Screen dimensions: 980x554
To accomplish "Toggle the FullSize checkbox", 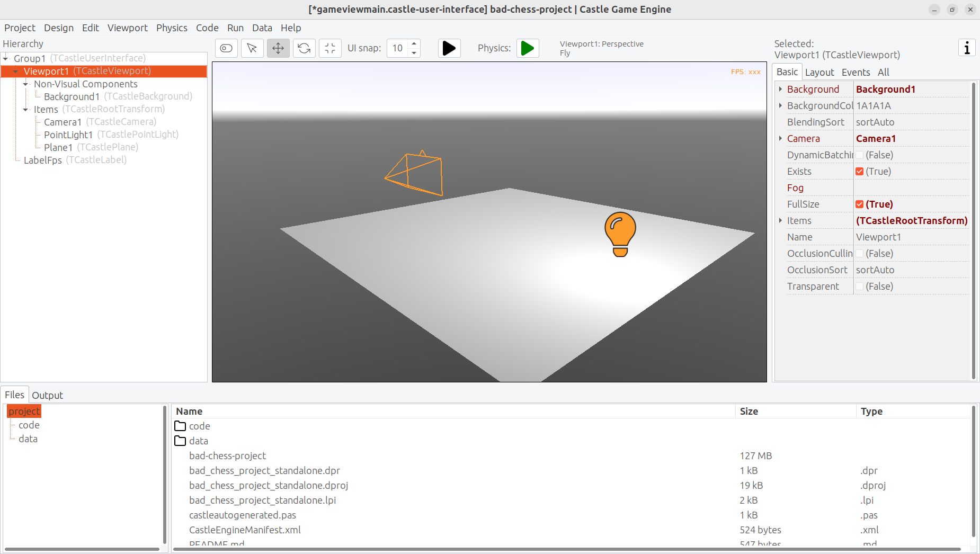I will tap(859, 204).
